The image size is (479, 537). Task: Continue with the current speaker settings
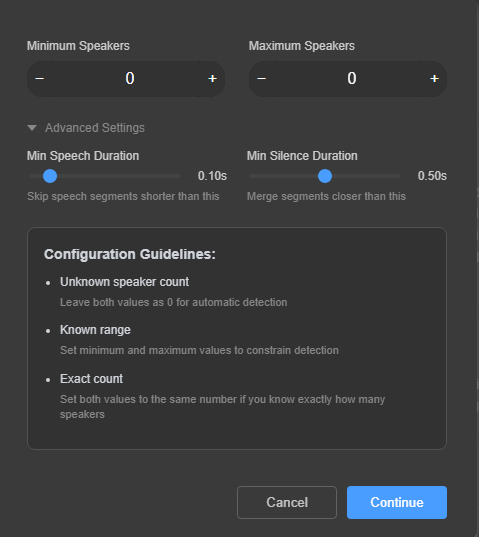[x=397, y=502]
